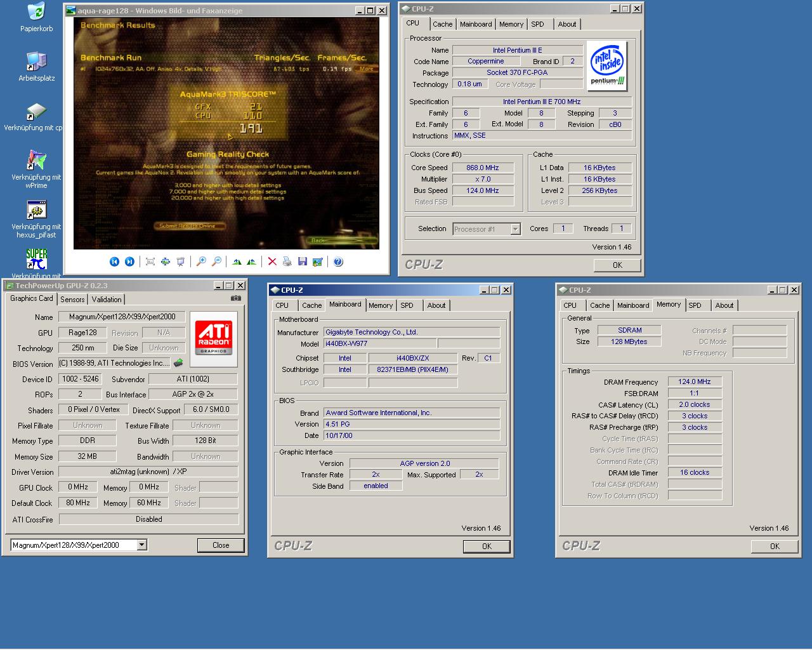Viewport: 812px width, 650px height.
Task: Open Mainboard tab in CPU-Z memory window
Action: click(x=633, y=305)
